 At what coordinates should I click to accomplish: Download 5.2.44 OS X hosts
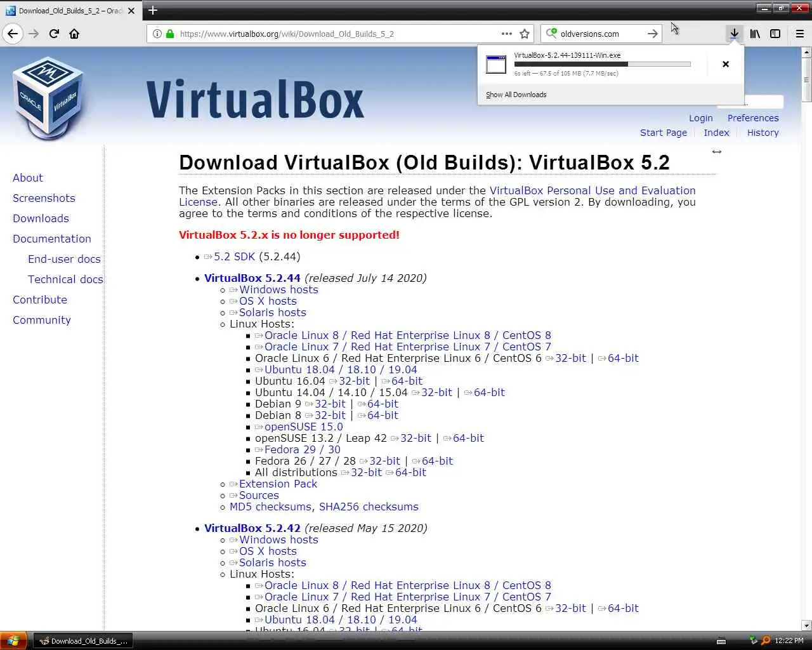[268, 301]
